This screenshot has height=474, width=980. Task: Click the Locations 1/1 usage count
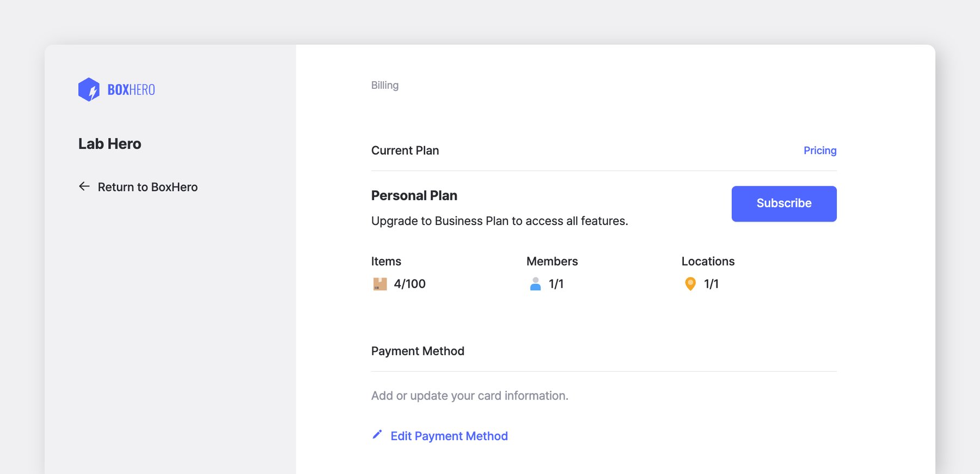pyautogui.click(x=711, y=284)
